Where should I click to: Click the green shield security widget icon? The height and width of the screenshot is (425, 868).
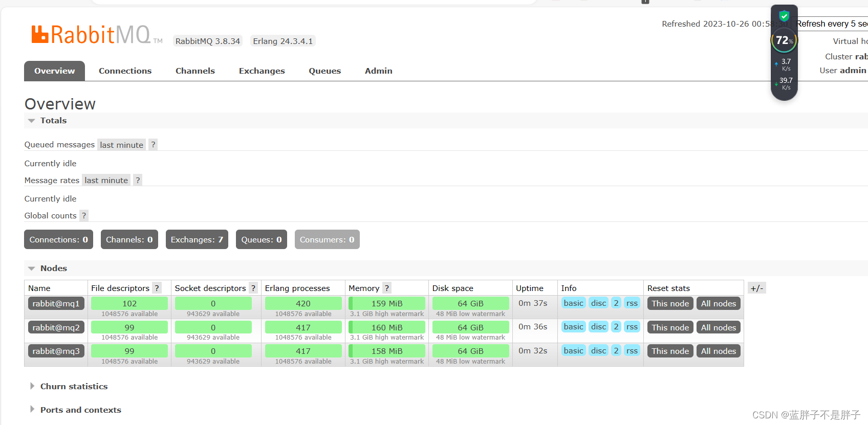(x=784, y=16)
